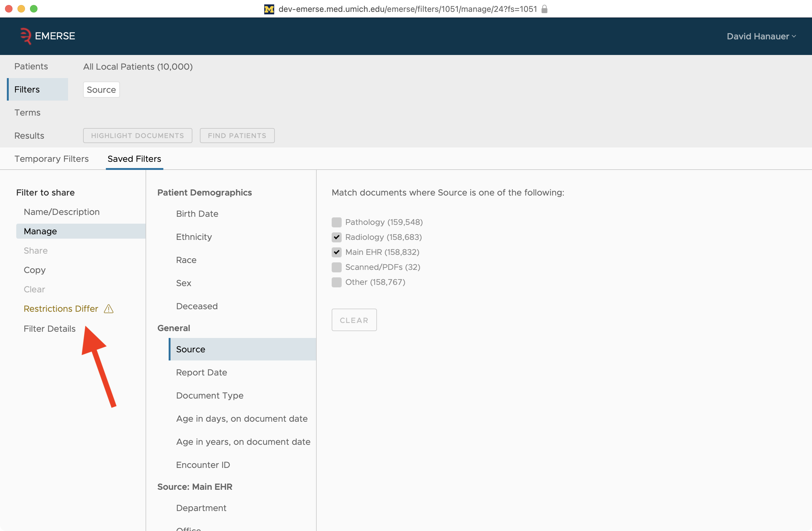Switch to the Temporary Filters tab
This screenshot has height=531, width=812.
[x=51, y=159]
